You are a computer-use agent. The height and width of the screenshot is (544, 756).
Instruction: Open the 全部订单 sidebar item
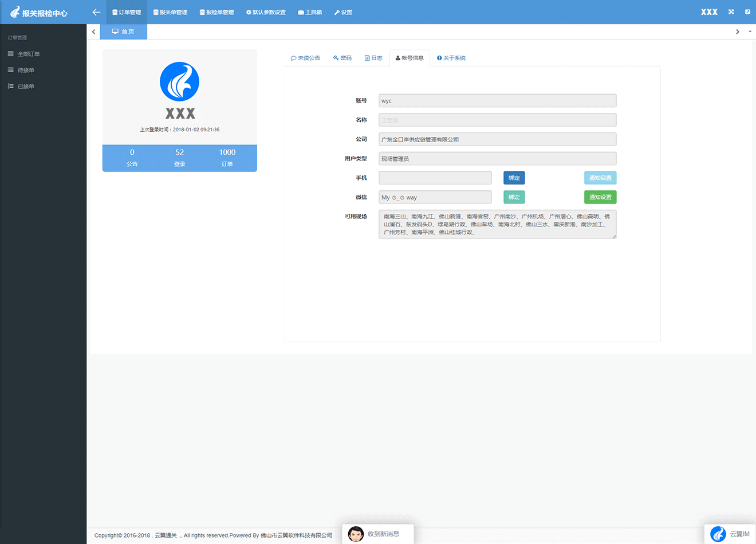[29, 54]
